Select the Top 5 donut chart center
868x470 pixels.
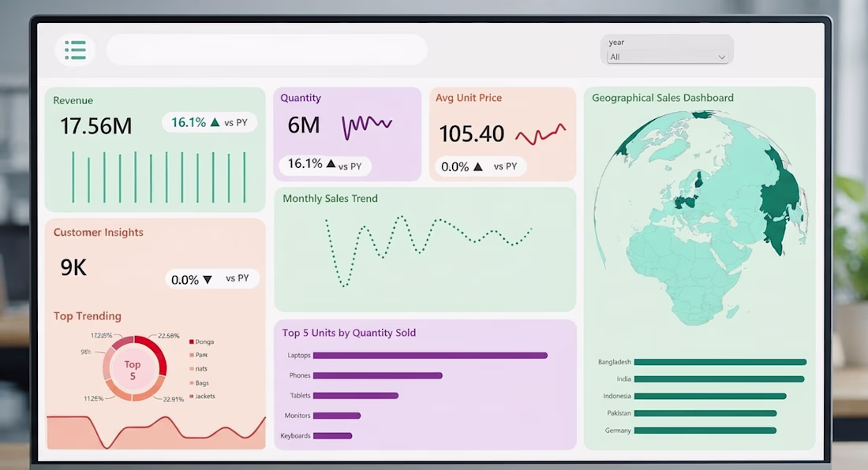[x=133, y=369]
